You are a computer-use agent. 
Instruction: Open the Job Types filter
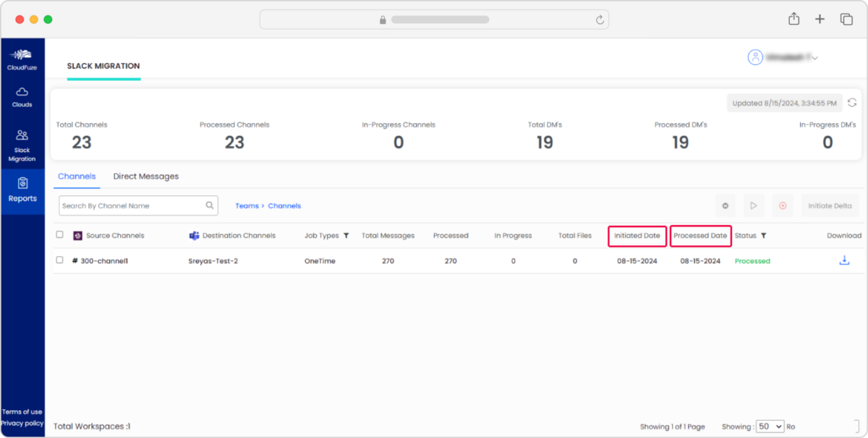point(346,235)
